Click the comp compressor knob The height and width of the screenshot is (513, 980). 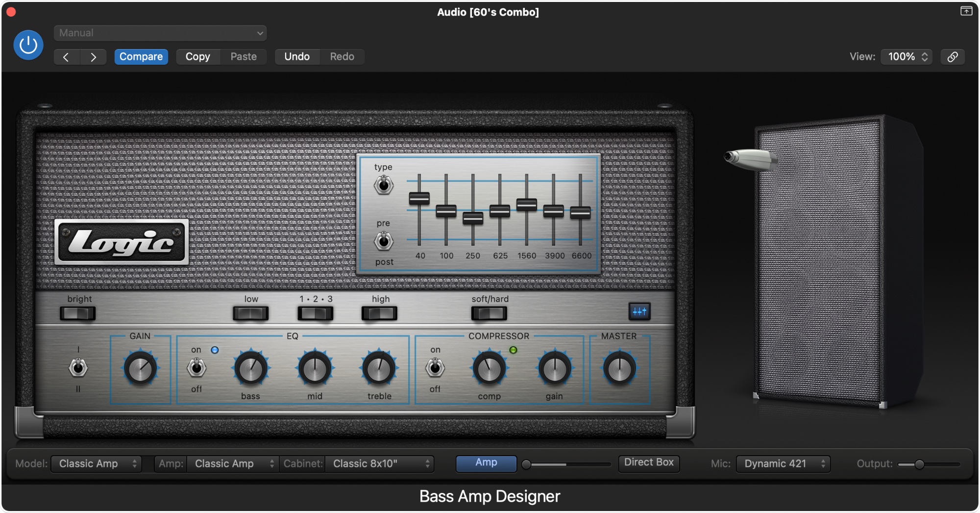[x=489, y=368]
